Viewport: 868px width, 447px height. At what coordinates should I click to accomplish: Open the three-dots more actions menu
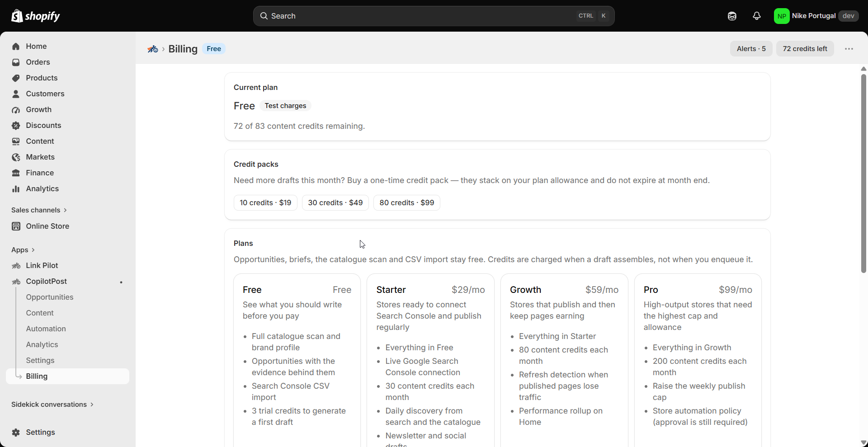pos(849,49)
